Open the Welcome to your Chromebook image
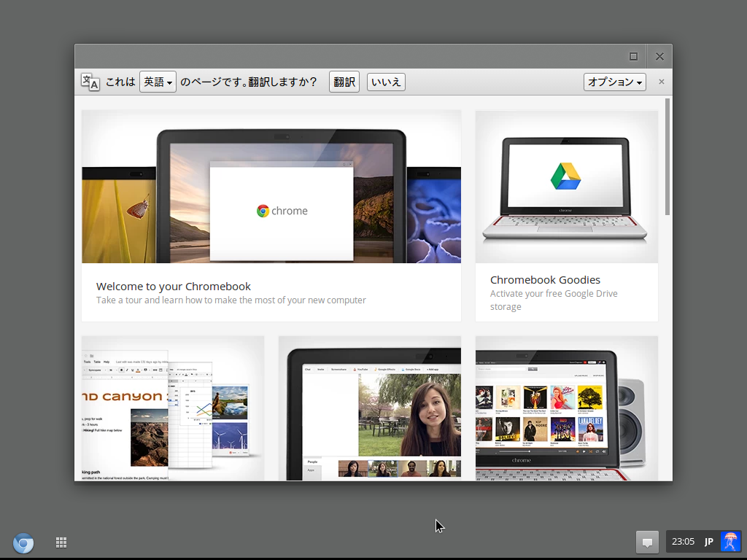This screenshot has width=747, height=560. click(271, 187)
